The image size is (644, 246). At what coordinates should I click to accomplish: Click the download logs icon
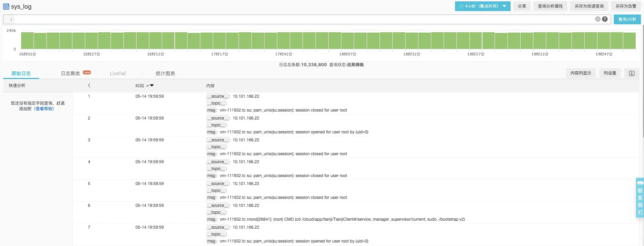[x=632, y=73]
